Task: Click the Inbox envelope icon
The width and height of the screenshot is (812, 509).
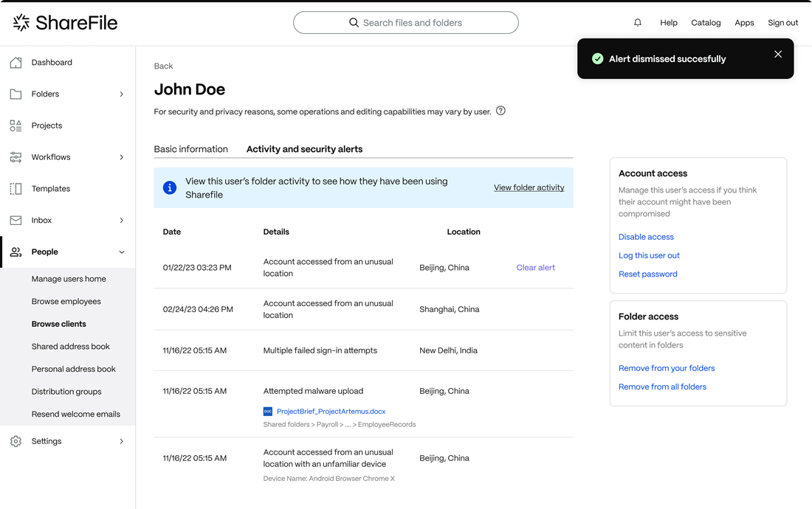Action: pos(16,221)
